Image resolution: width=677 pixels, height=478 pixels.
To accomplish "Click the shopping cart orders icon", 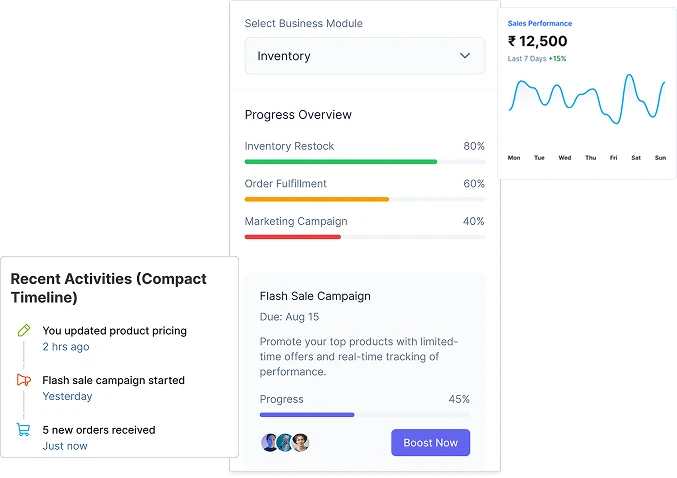I will click(24, 430).
